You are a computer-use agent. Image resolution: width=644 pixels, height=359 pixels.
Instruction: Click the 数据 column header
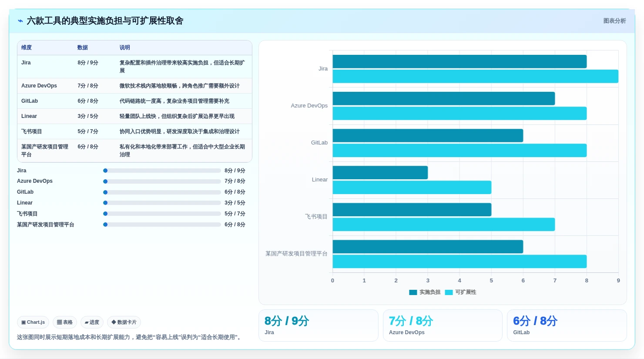[83, 47]
